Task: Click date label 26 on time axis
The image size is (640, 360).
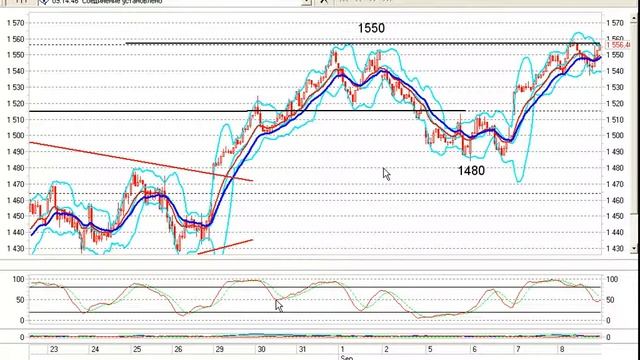Action: pos(178,349)
